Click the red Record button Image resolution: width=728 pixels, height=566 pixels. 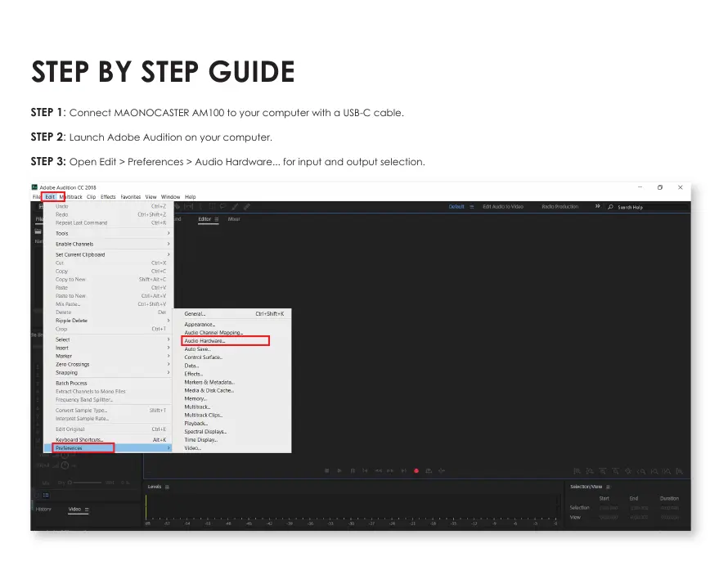coord(416,471)
